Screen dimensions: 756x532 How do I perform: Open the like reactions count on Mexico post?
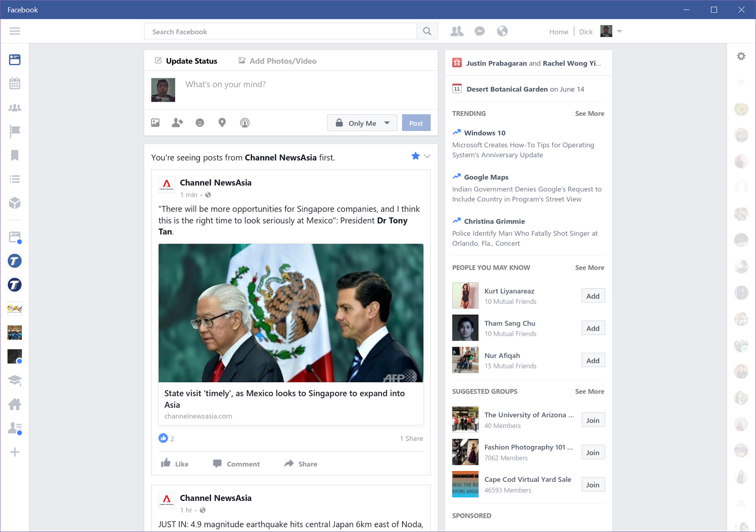pyautogui.click(x=166, y=438)
